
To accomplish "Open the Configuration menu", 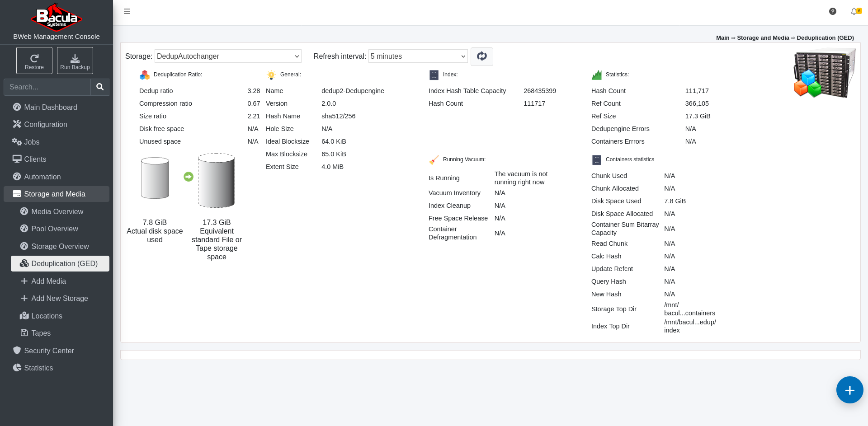I will [x=57, y=124].
